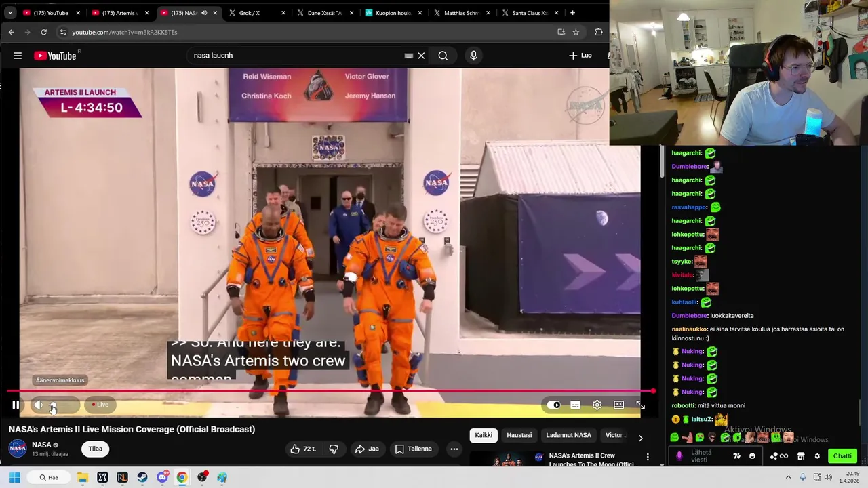Image resolution: width=868 pixels, height=488 pixels.
Task: Enter fullscreen video mode
Action: click(x=639, y=405)
